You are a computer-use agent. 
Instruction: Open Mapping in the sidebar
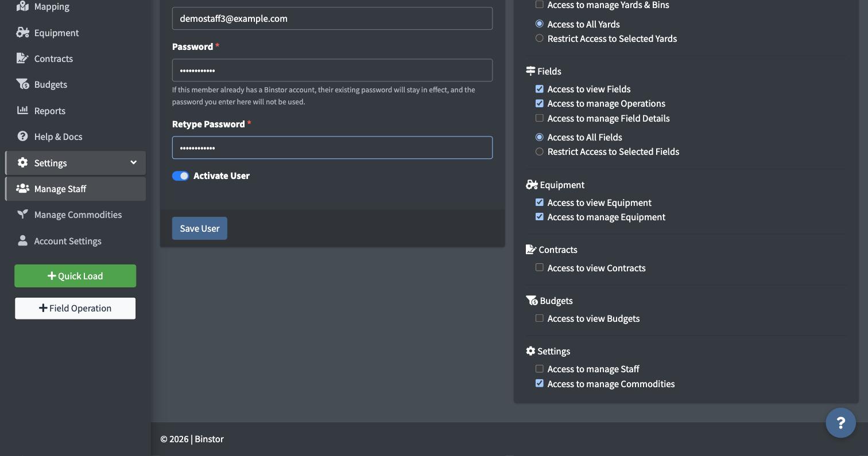75,6
